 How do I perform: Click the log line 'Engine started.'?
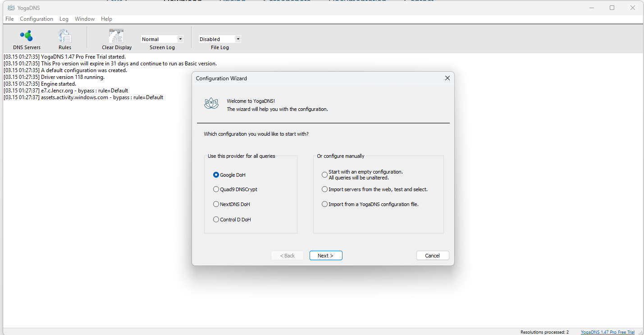40,84
